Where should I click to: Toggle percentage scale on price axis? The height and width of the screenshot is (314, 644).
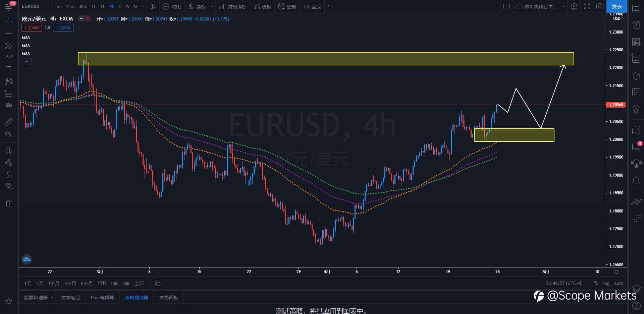[596, 283]
